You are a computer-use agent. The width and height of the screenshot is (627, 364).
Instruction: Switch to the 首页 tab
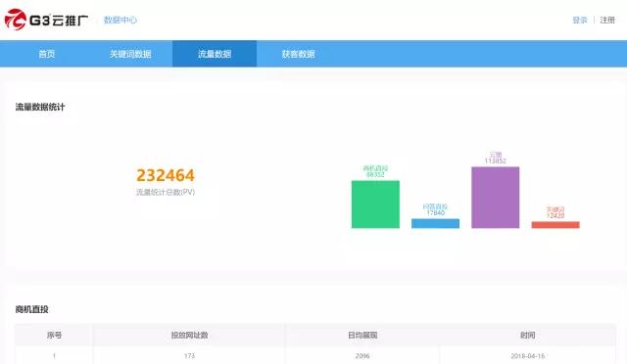47,54
